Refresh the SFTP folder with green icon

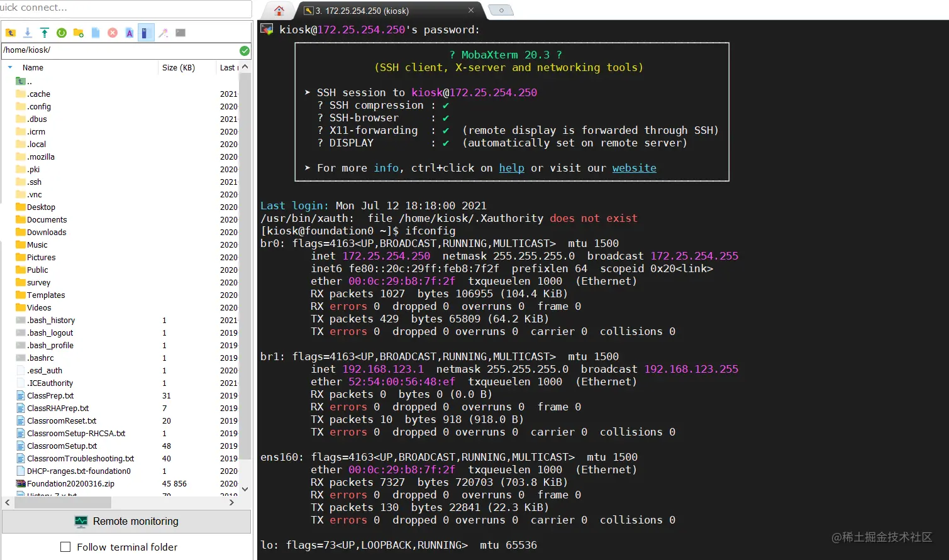62,33
